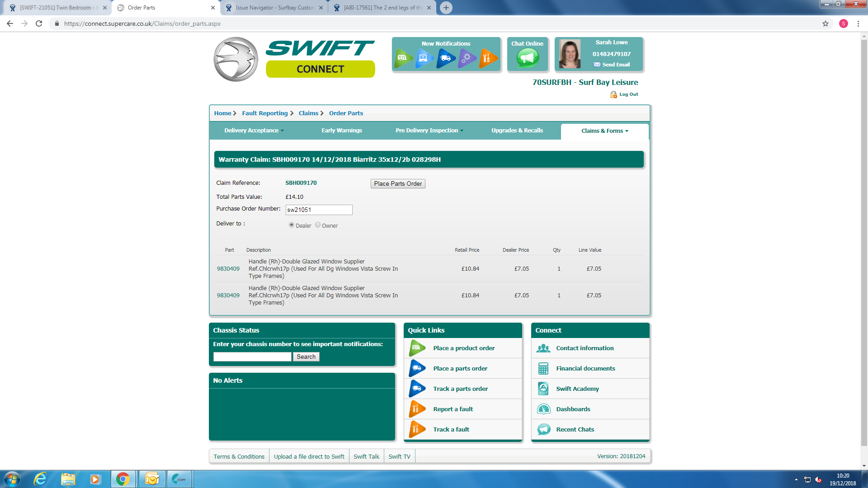Open the blue truck notification icon
Screen dimensions: 868x488
coord(445,58)
